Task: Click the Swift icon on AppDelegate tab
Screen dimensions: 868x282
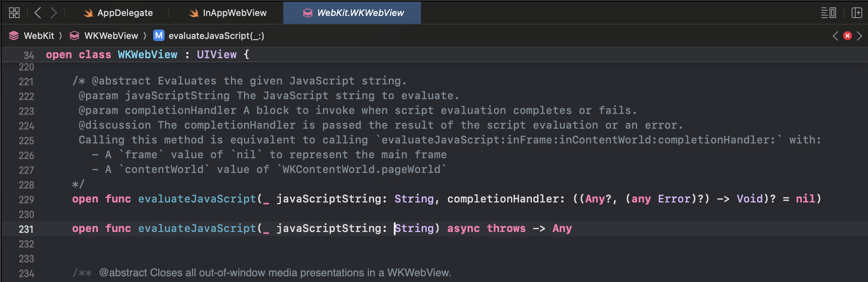Action: [x=88, y=13]
